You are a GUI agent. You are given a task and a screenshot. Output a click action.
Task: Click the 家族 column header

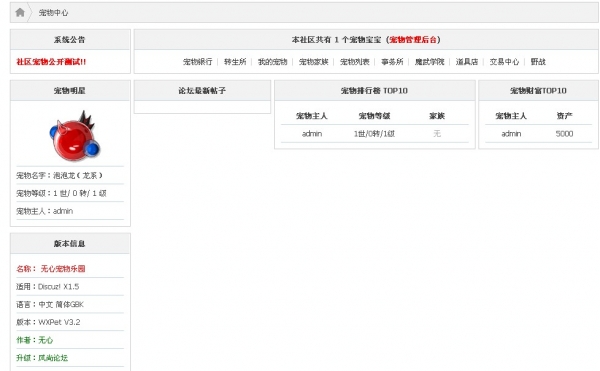click(x=437, y=116)
